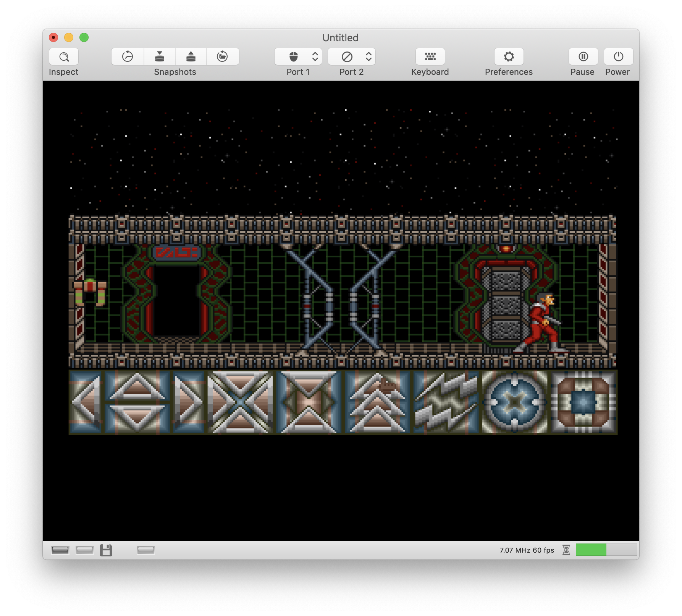Screen dimensions: 682x616
Task: Open Preferences via the gear icon
Action: click(x=509, y=57)
